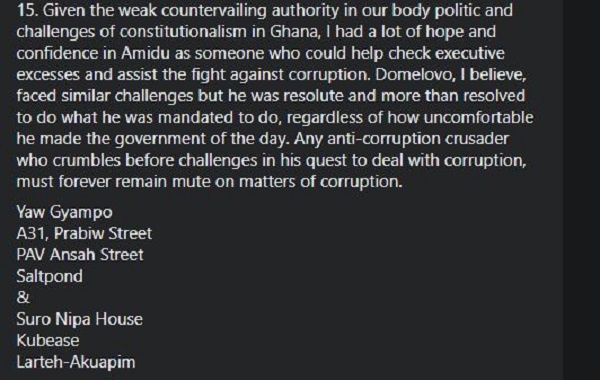Click the Saltpond address line
This screenshot has width=600, height=380.
[x=50, y=276]
